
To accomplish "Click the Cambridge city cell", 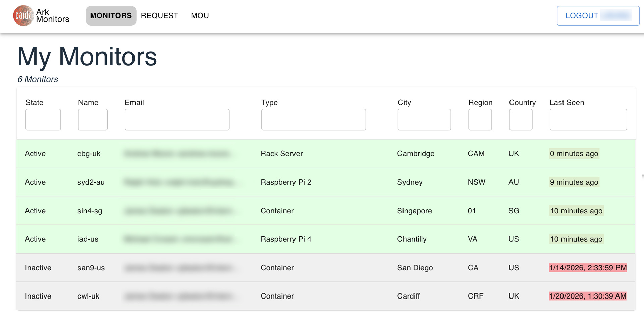I will coord(416,154).
